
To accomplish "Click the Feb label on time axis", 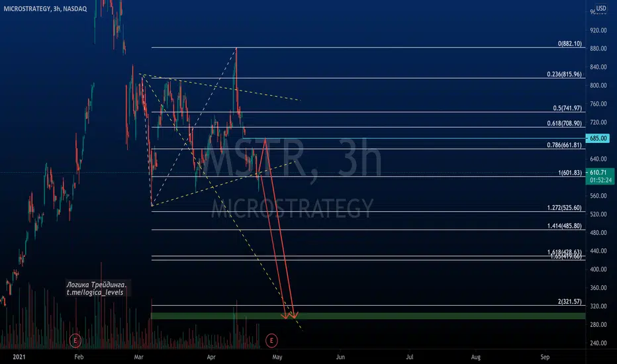I will tap(79, 357).
